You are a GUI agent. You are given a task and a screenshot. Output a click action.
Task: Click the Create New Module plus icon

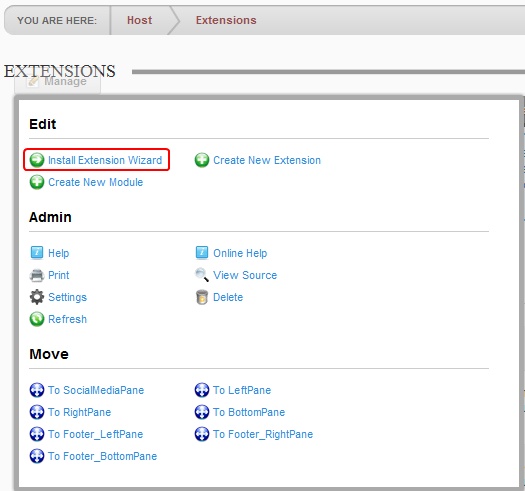(x=36, y=182)
